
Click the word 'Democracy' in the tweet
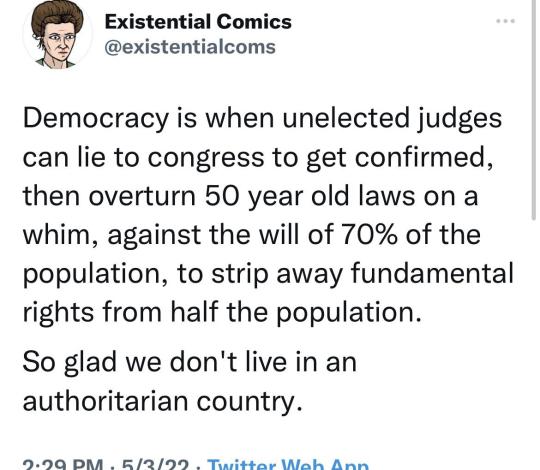point(96,120)
